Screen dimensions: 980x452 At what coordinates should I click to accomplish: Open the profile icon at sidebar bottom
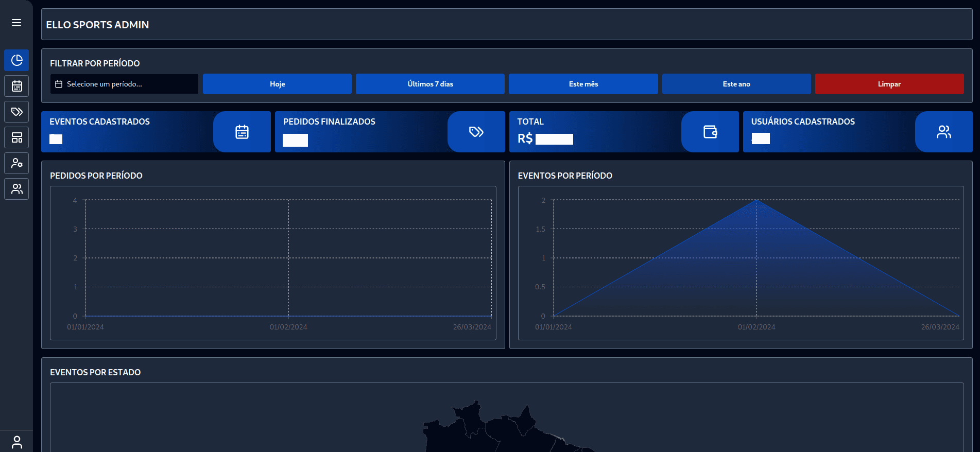tap(16, 442)
